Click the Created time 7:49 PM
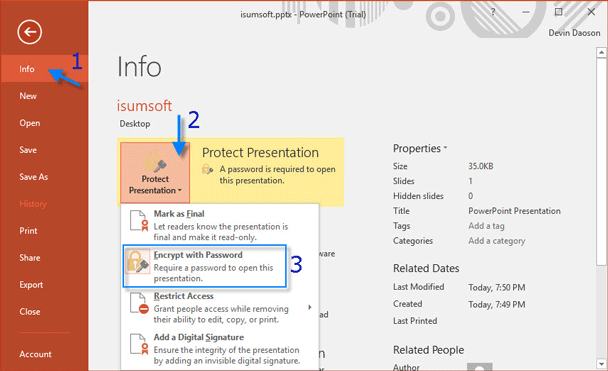Image resolution: width=608 pixels, height=371 pixels. tap(497, 304)
